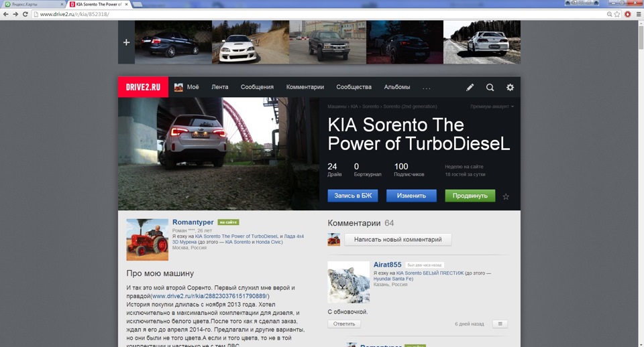The image size is (644, 347).
Task: Click tractor avatar next to new comment button
Action: click(334, 240)
